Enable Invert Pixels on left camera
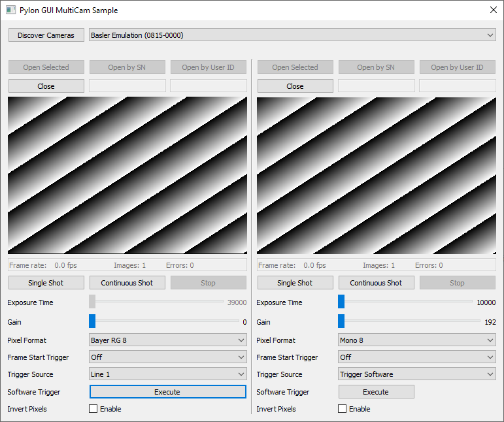Screen dimensions: 504x422 click(x=93, y=409)
